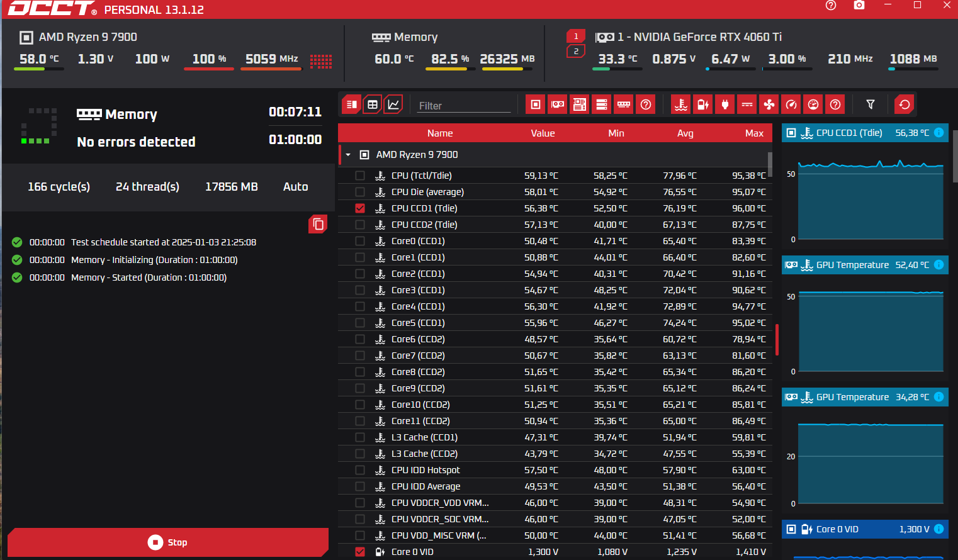Enable Core5 (CCD1) sensor checkbox
Image resolution: width=958 pixels, height=560 pixels.
pyautogui.click(x=360, y=323)
